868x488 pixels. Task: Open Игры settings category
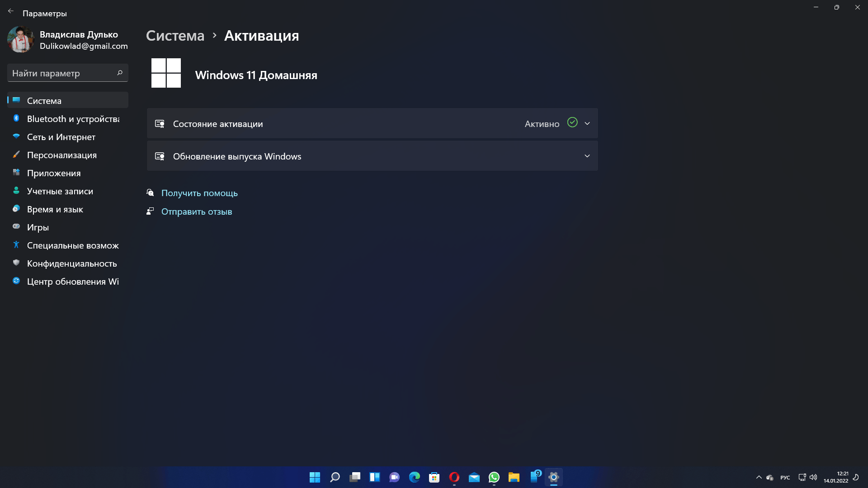(x=68, y=227)
